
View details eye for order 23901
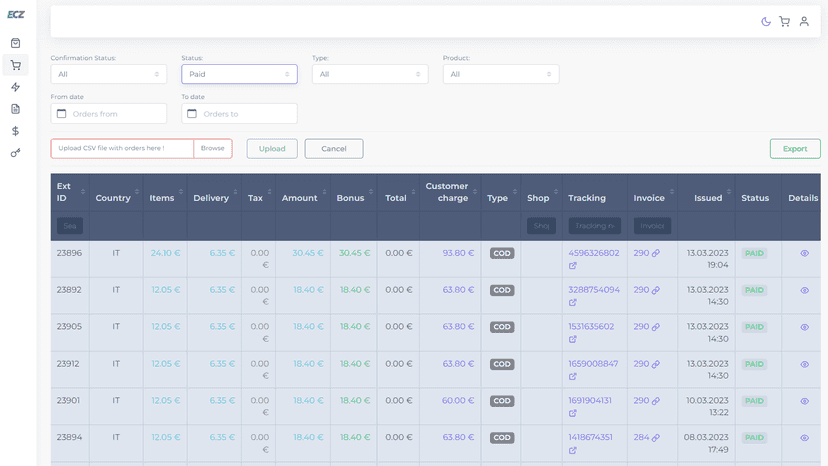click(x=804, y=401)
